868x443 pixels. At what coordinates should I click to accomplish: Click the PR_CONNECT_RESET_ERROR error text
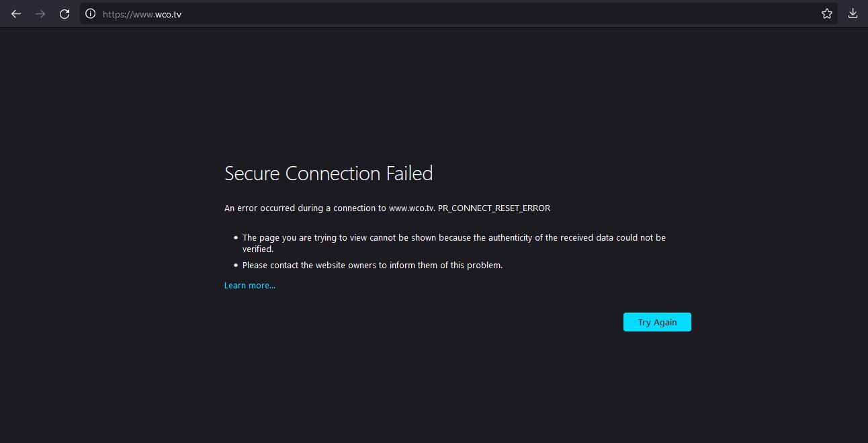coord(494,208)
